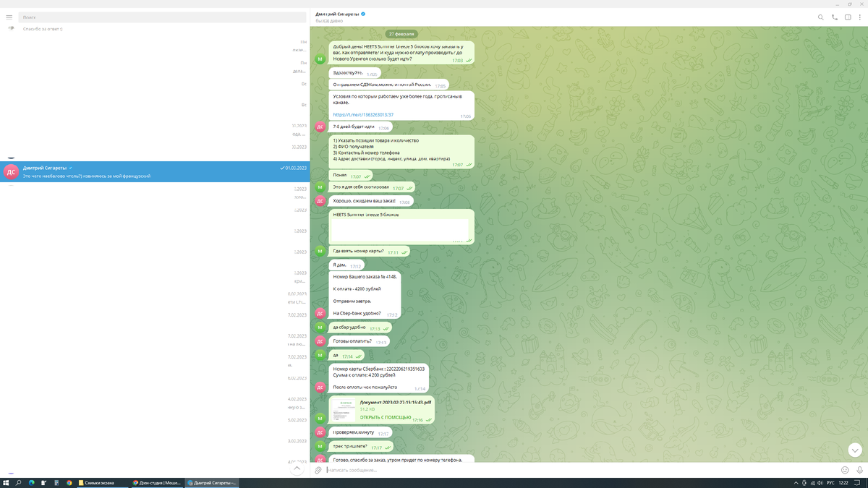The image size is (868, 488).
Task: Click the ДС avatar in chat list
Action: 11,171
